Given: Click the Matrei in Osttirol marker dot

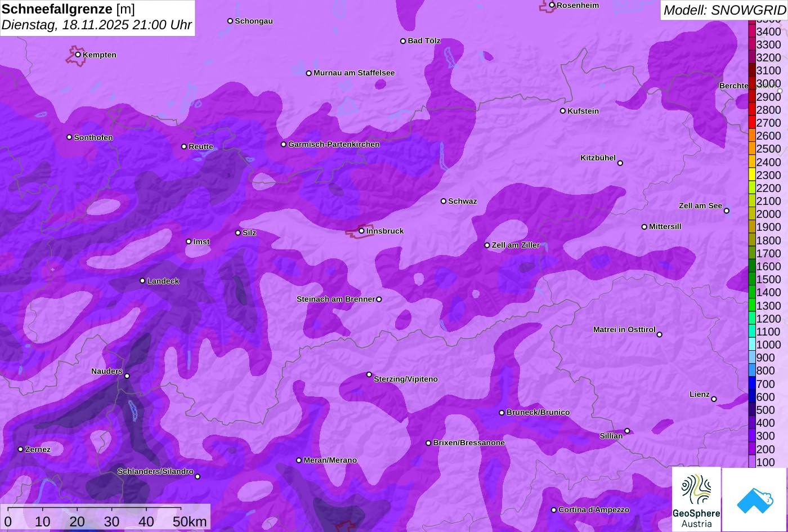Looking at the screenshot, I should [660, 334].
